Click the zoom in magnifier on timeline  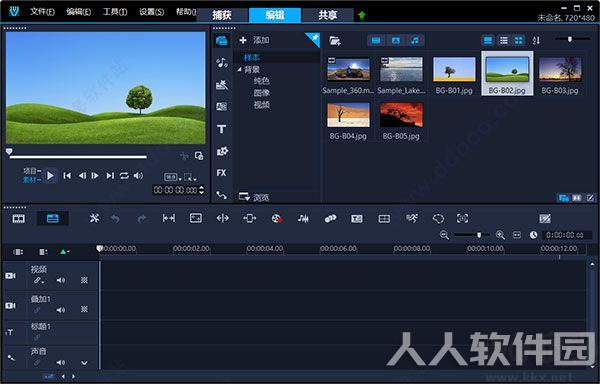[x=500, y=235]
